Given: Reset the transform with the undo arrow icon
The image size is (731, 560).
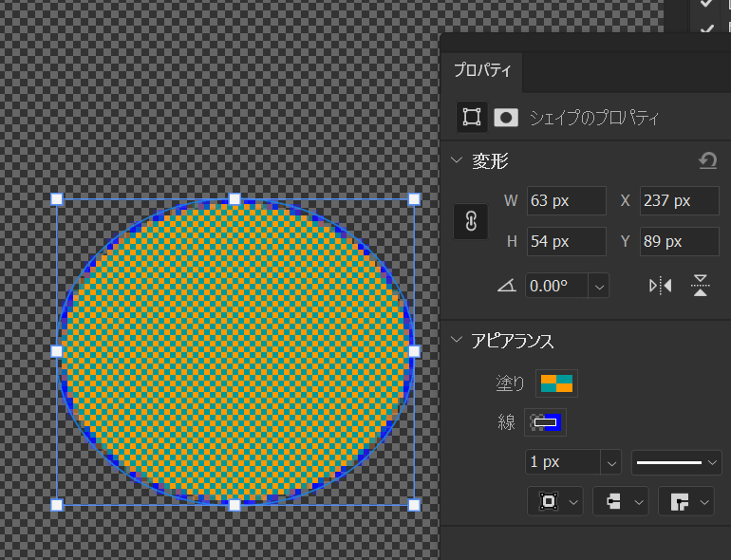Looking at the screenshot, I should coord(707,161).
